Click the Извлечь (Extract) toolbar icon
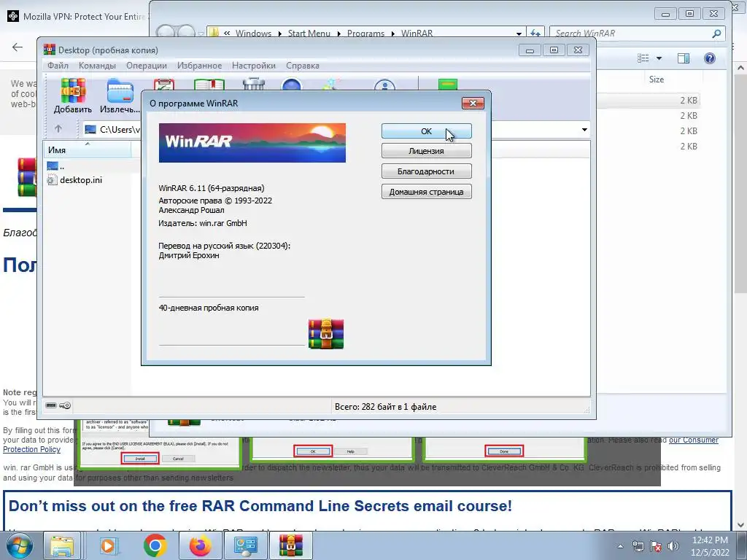This screenshot has width=747, height=560. [120, 90]
